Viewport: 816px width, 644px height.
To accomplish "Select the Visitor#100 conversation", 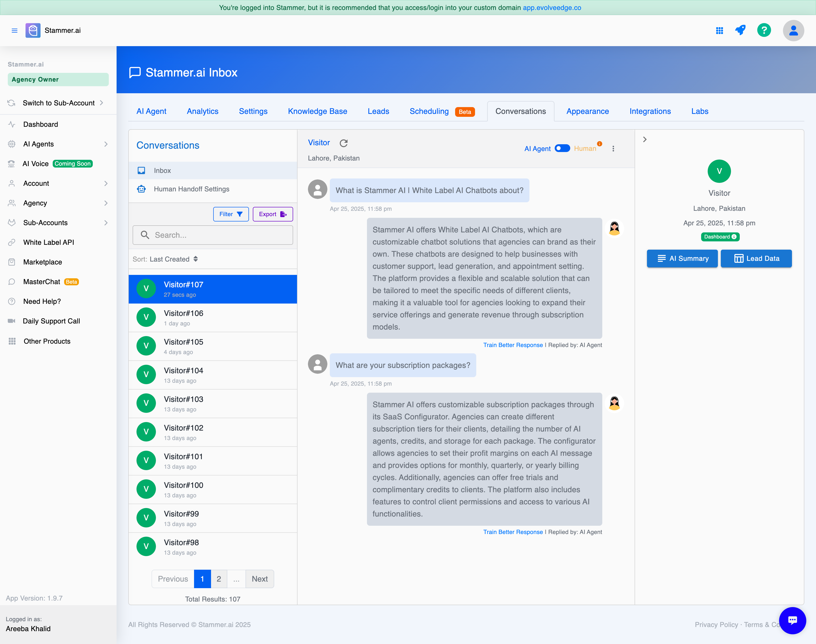I will [213, 489].
